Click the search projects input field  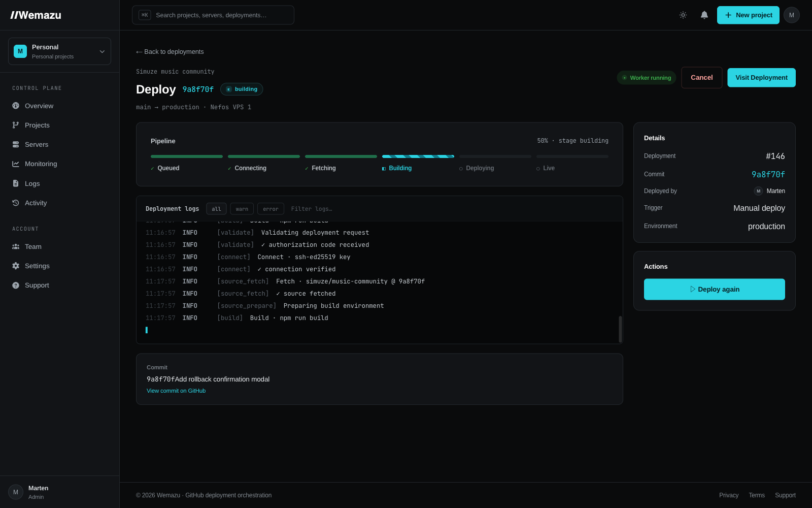pos(213,15)
